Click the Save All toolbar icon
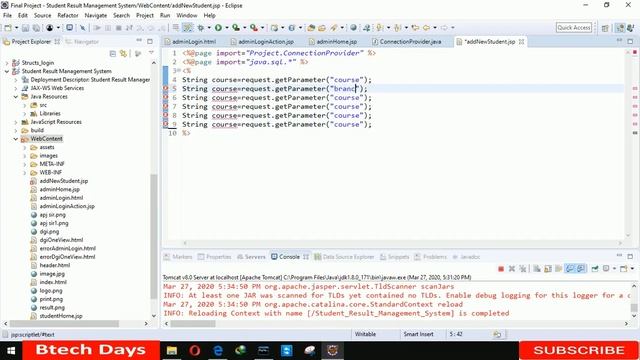 pos(36,28)
